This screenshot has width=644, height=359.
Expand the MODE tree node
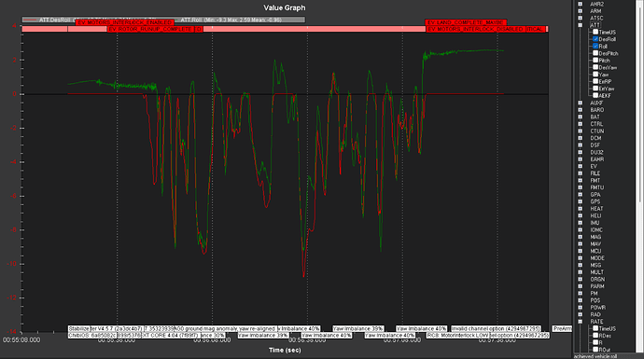tap(581, 257)
